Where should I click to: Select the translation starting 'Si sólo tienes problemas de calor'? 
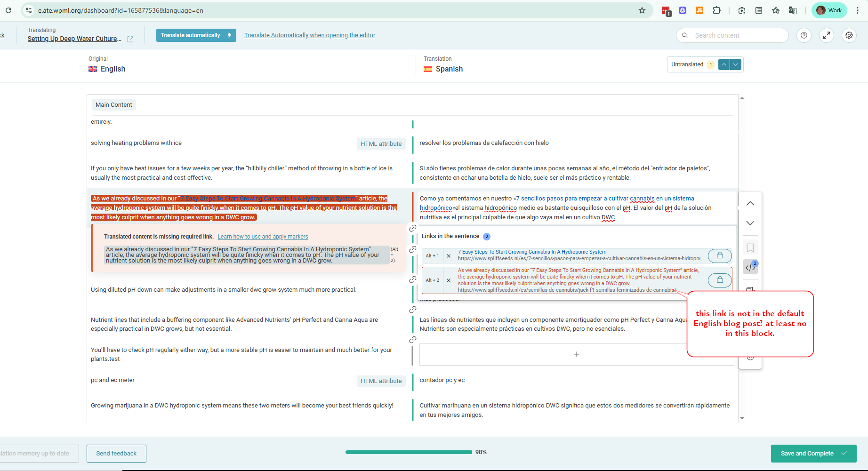click(x=565, y=173)
